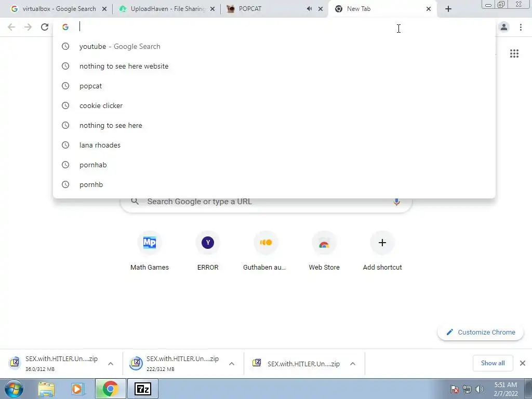Viewport: 532px width, 399px height.
Task: Open the Chrome profile avatar menu
Action: coord(504,27)
